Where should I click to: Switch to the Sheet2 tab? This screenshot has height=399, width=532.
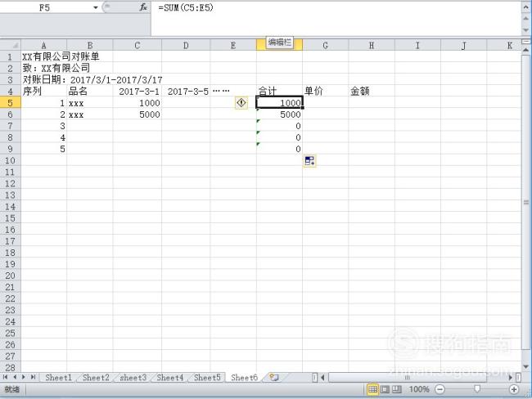click(x=96, y=377)
